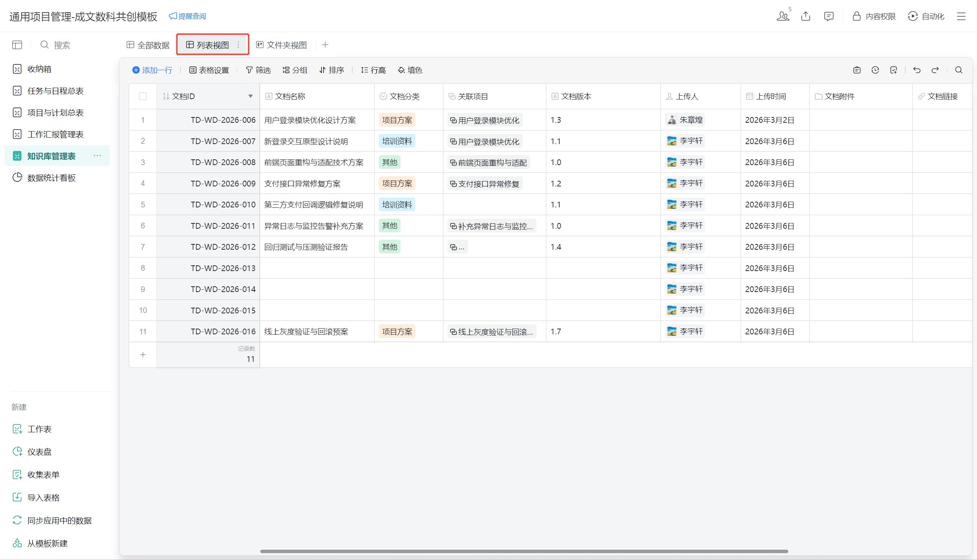Open the 筛选 filter tool
The image size is (977, 560).
pyautogui.click(x=258, y=70)
